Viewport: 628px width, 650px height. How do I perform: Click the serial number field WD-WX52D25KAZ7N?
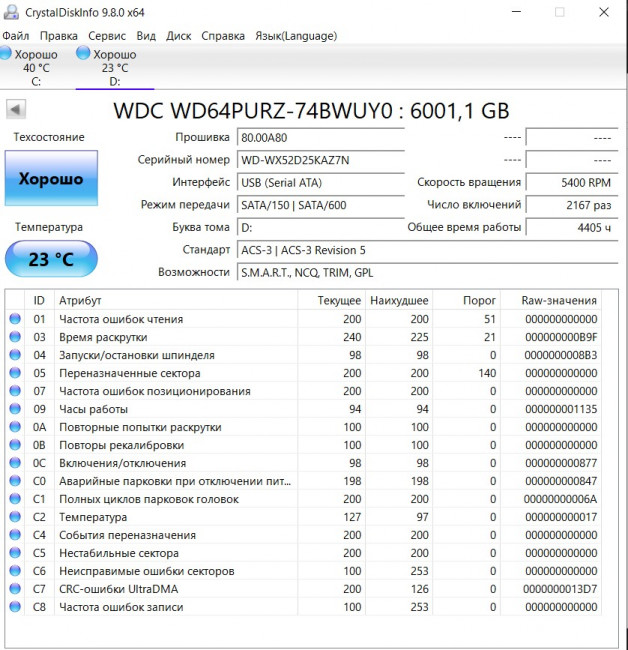click(x=320, y=160)
